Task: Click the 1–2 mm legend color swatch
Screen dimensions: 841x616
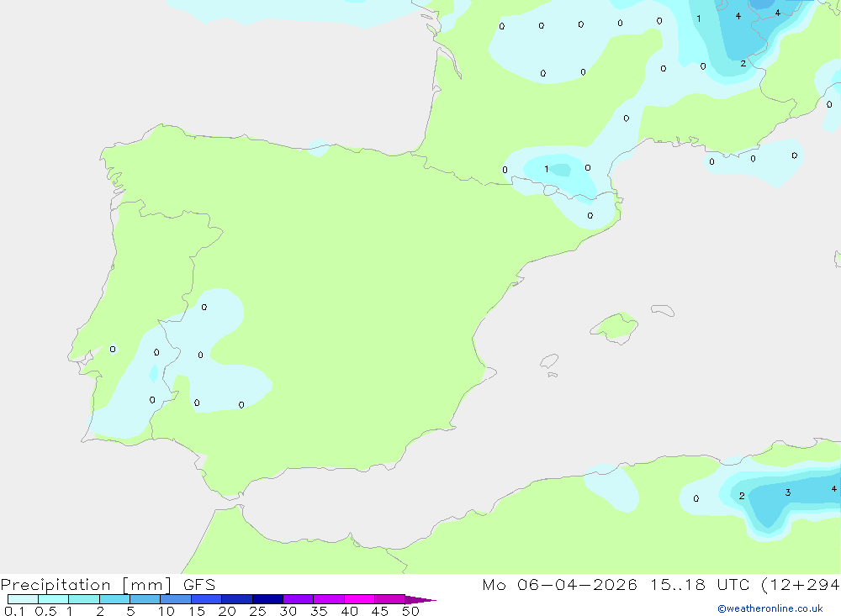Action: pyautogui.click(x=83, y=599)
